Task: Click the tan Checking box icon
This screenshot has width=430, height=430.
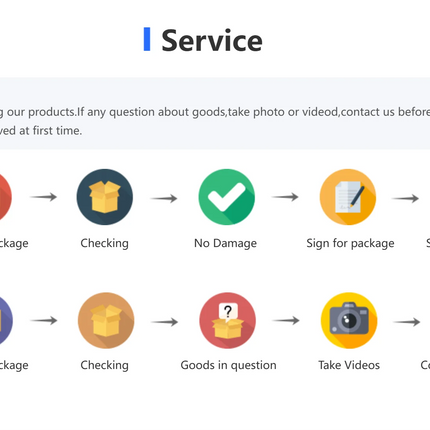Action: 106,320
